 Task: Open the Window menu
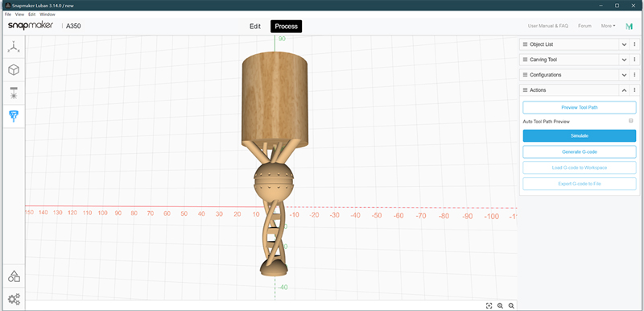(47, 15)
